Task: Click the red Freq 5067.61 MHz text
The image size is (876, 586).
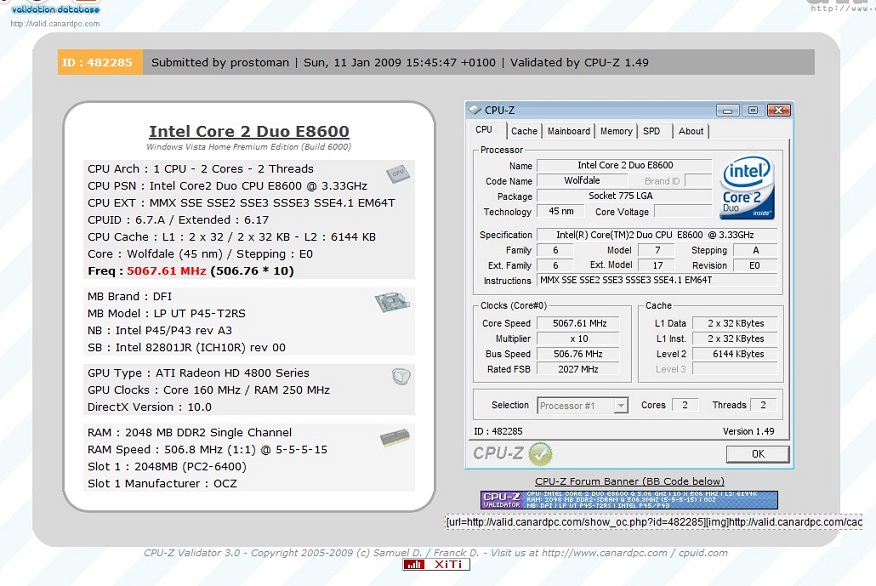Action: pyautogui.click(x=166, y=271)
